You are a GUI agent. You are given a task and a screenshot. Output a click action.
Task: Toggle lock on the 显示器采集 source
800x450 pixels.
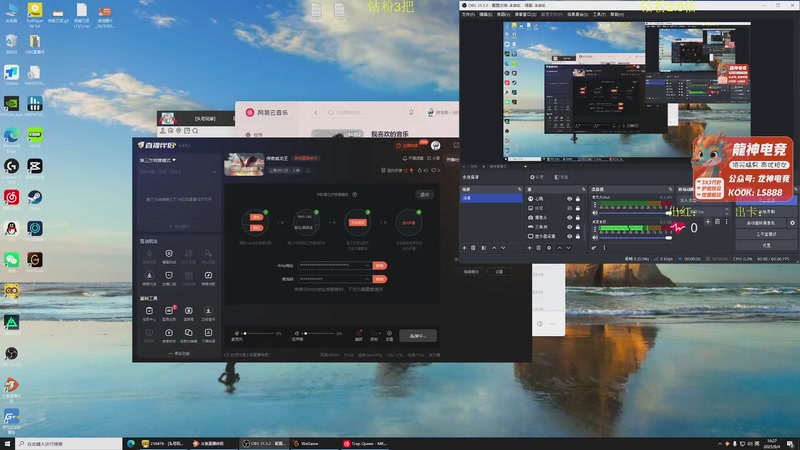578,236
